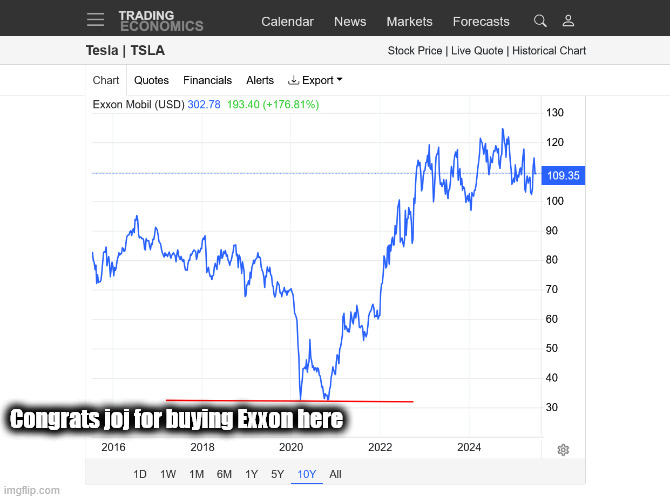Open the Financials tab

click(x=207, y=80)
